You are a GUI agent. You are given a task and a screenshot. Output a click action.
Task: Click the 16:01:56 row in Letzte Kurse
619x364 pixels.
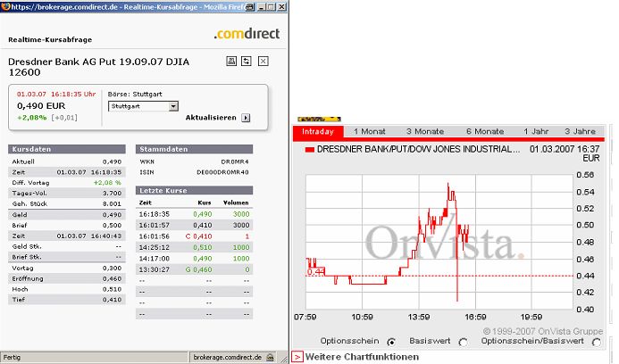194,236
